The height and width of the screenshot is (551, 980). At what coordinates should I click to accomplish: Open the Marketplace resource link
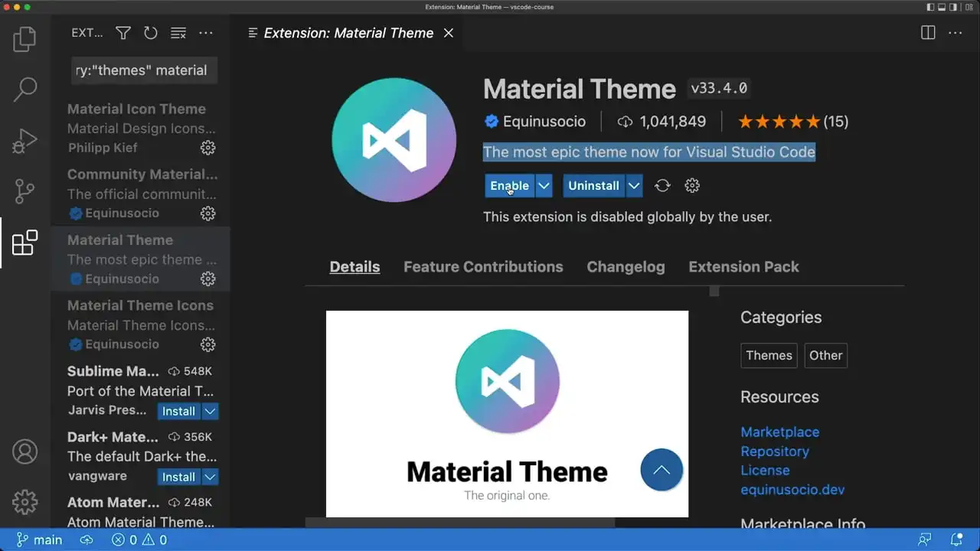coord(779,432)
